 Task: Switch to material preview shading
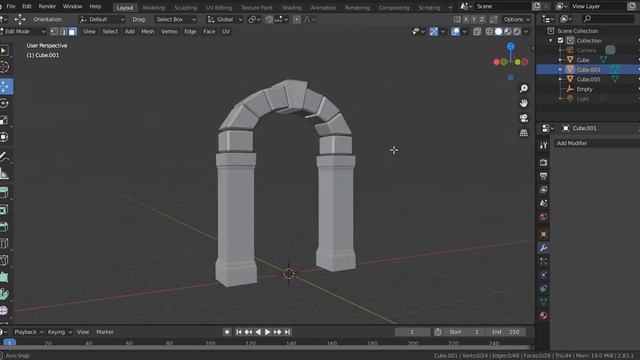pyautogui.click(x=508, y=31)
